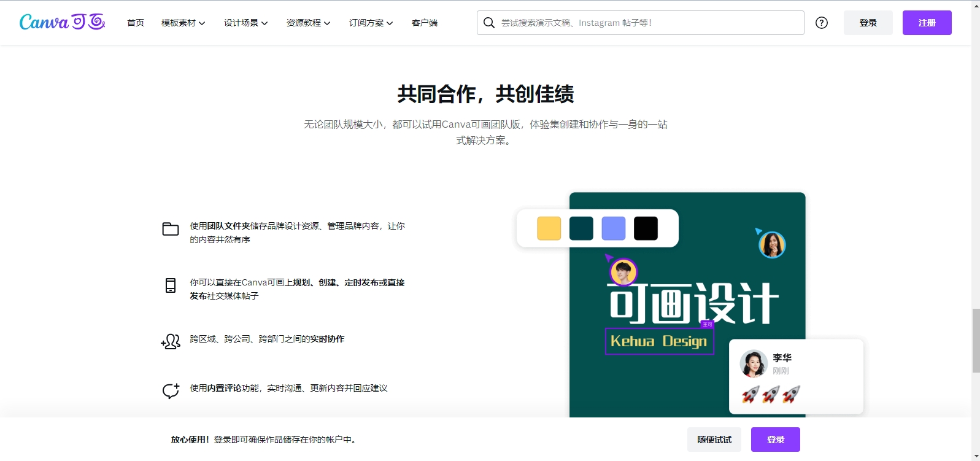The height and width of the screenshot is (461, 980).
Task: Click the female avatar at illustration top right
Action: (x=772, y=245)
